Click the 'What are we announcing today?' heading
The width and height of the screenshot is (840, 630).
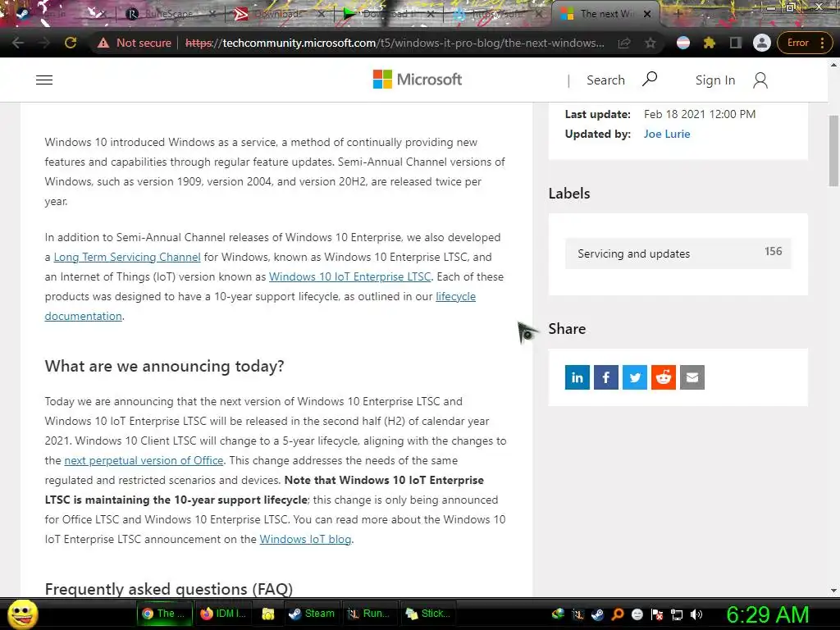point(164,366)
